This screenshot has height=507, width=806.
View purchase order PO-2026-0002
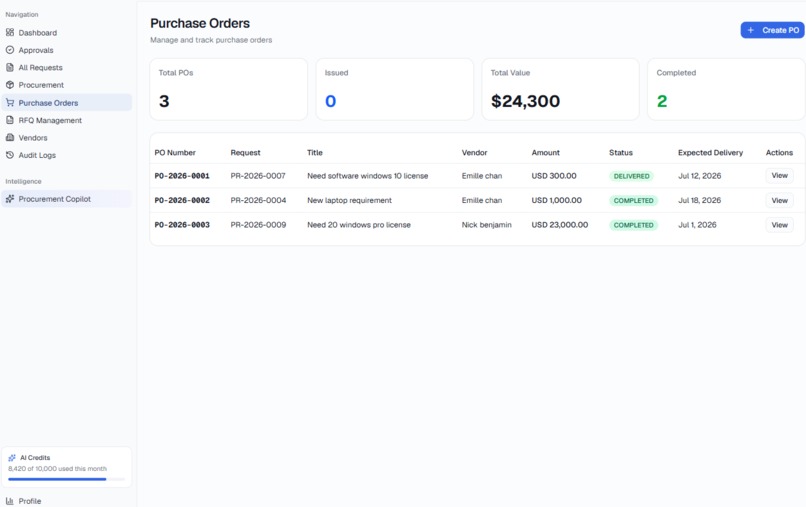pos(779,201)
